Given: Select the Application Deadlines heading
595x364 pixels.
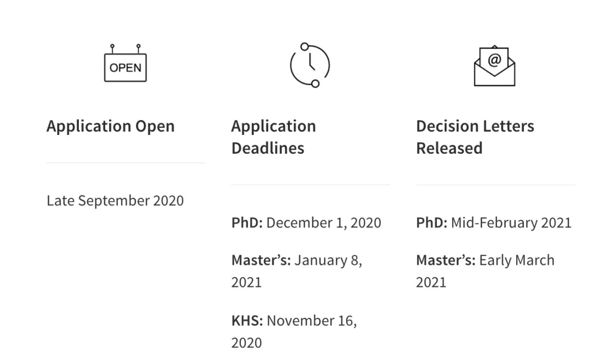Looking at the screenshot, I should tap(274, 137).
